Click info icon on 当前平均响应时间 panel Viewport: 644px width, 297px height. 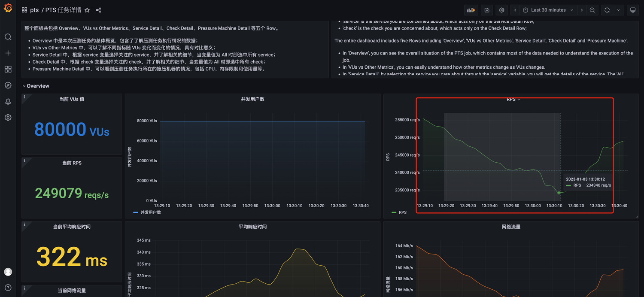click(24, 224)
